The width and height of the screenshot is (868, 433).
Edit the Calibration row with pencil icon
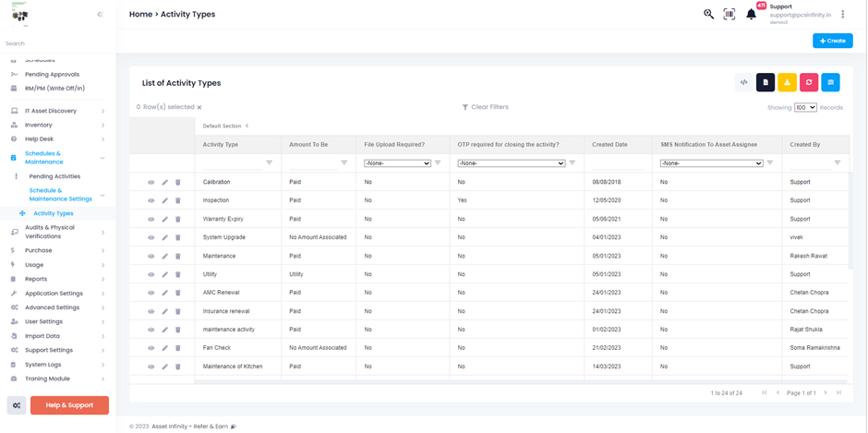point(164,182)
